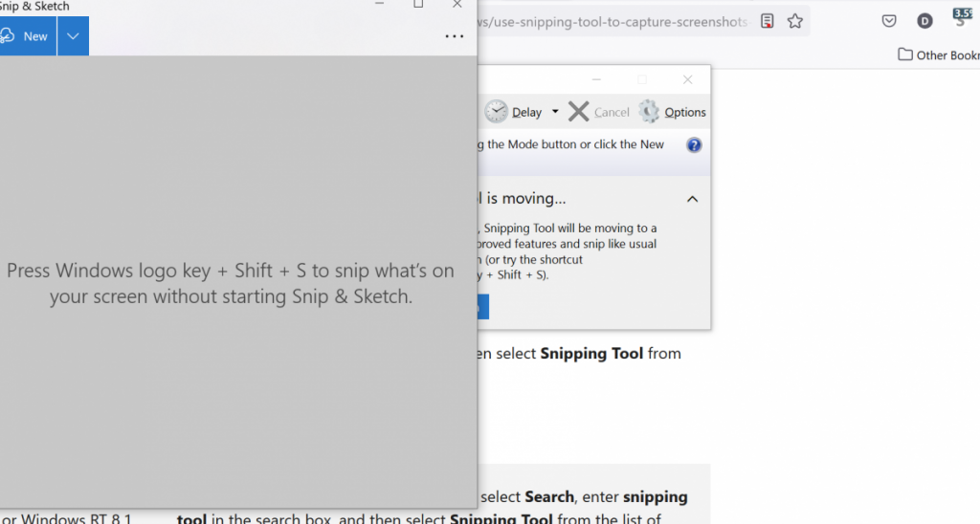Screen dimensions: 980x524
Task: Open the Other Bookmarks folder
Action: (939, 55)
